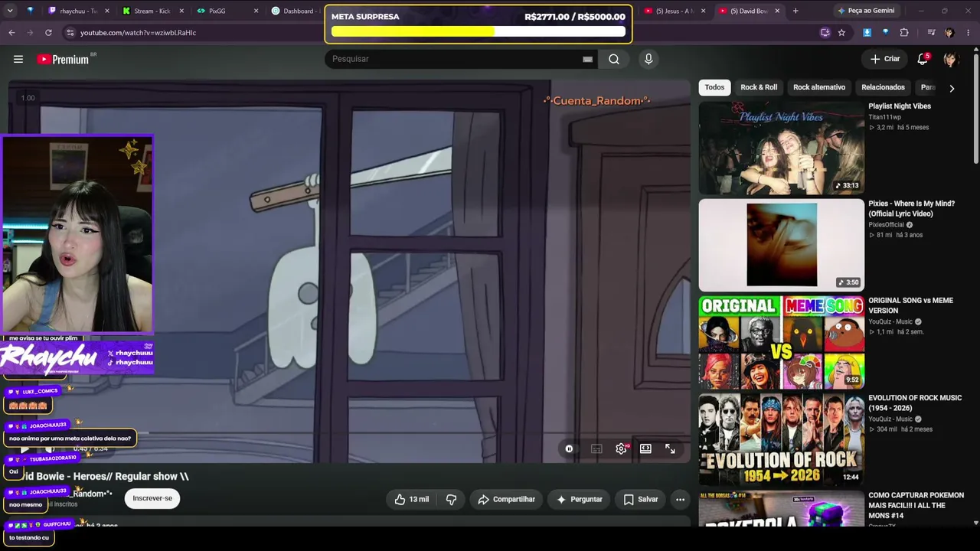Click the Peça ao Gemini button
Screen dimensions: 980x551
866,11
